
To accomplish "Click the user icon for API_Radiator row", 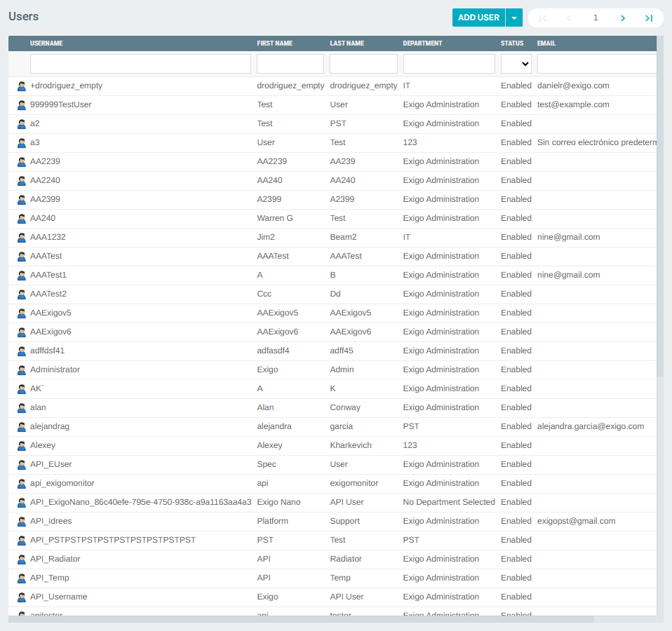I will (x=22, y=559).
